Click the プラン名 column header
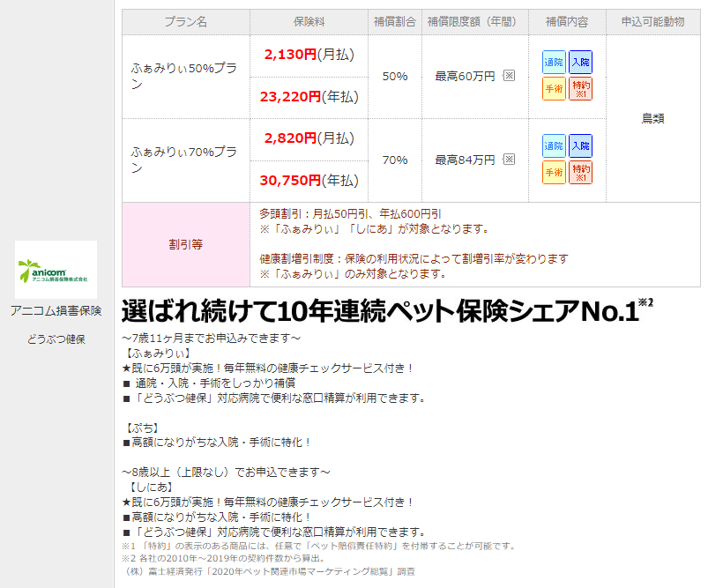The height and width of the screenshot is (588, 708). [185, 21]
